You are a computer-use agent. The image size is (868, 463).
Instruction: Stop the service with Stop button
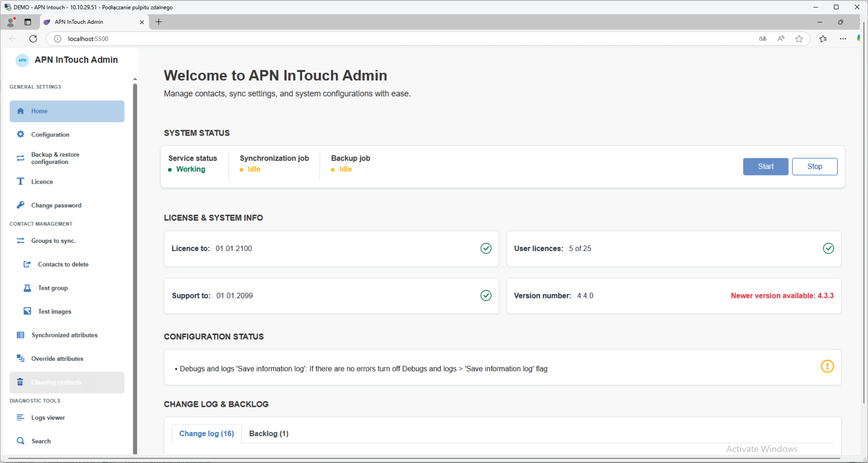[815, 166]
